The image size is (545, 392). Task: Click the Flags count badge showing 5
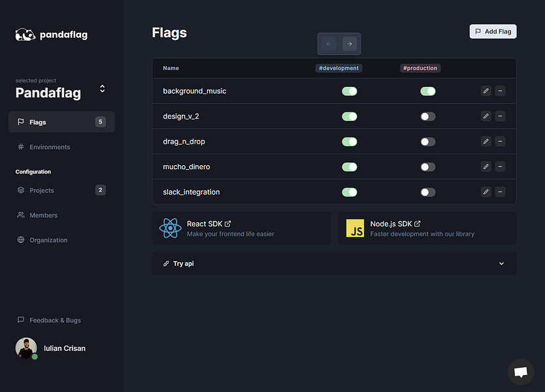[x=101, y=122]
